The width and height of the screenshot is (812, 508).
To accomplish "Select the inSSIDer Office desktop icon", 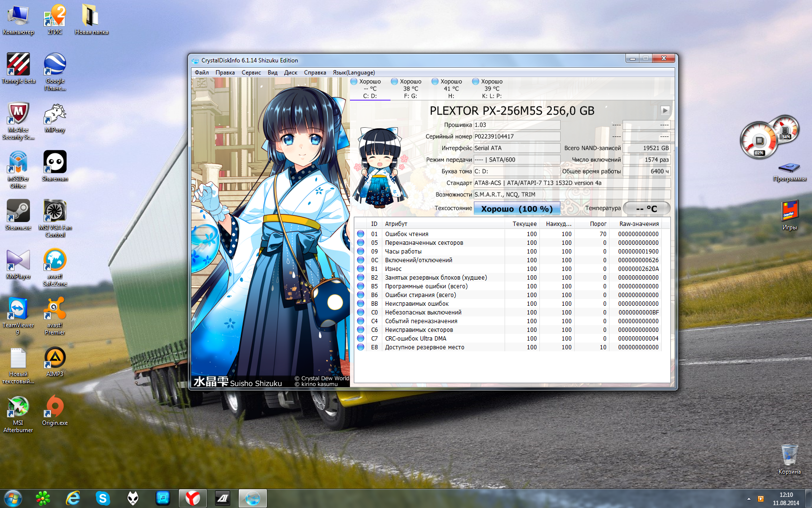I will coord(18,169).
